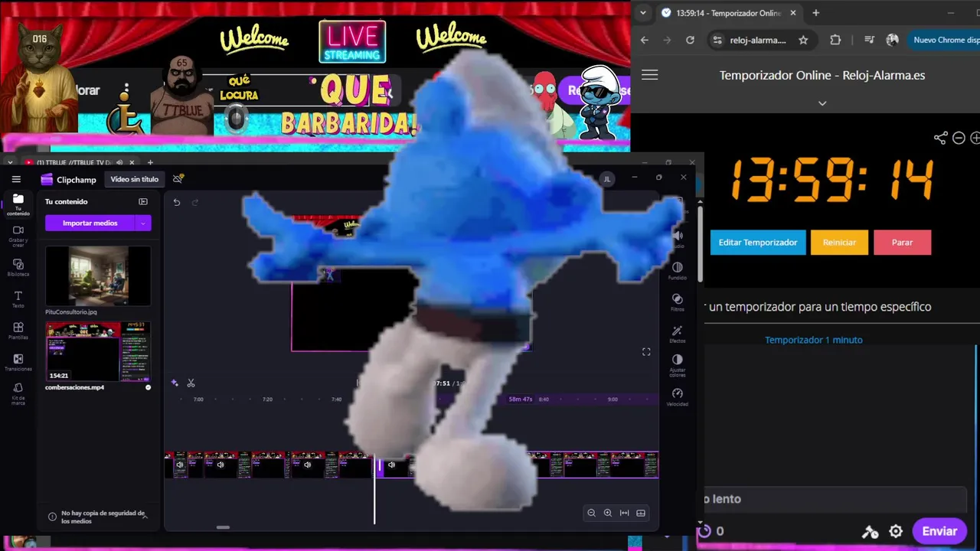Open the Fundido fade panel
Screen dimensions: 980x551
tap(677, 271)
